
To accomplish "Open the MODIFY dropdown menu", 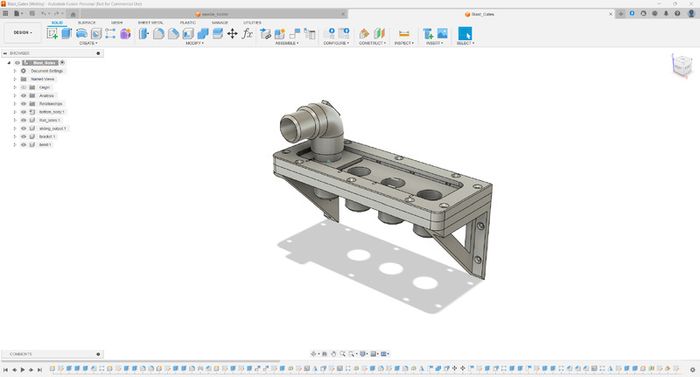I will pyautogui.click(x=195, y=43).
